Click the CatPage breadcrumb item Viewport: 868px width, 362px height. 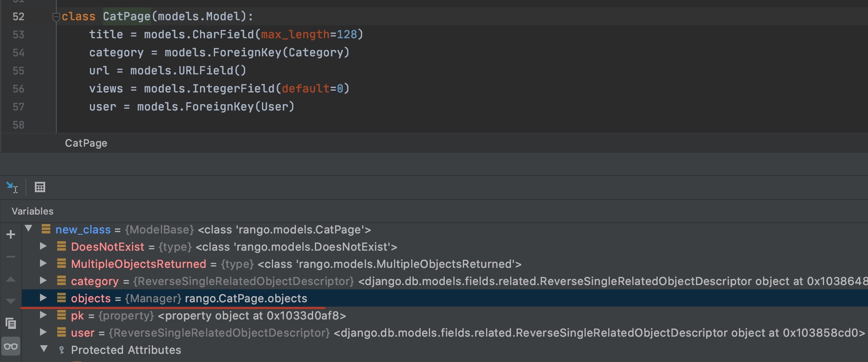[x=86, y=143]
